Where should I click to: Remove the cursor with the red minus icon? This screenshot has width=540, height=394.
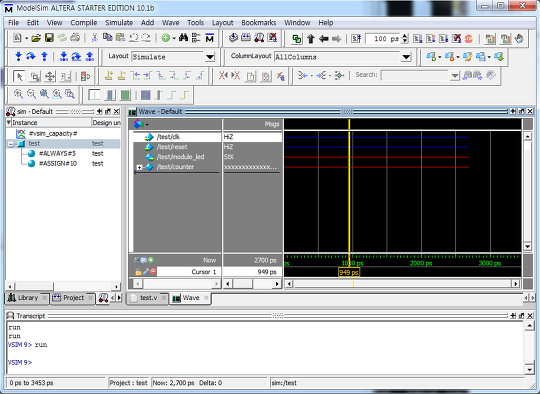[x=153, y=271]
